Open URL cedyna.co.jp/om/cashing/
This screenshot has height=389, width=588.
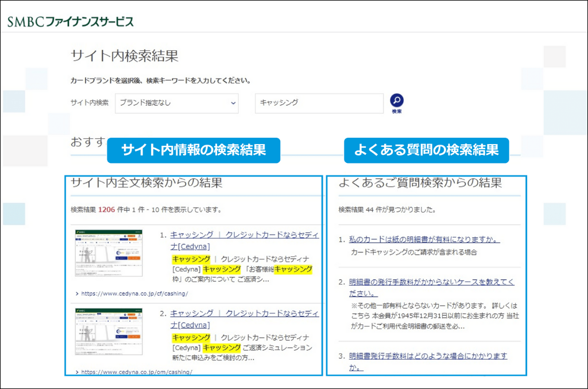[x=137, y=372]
